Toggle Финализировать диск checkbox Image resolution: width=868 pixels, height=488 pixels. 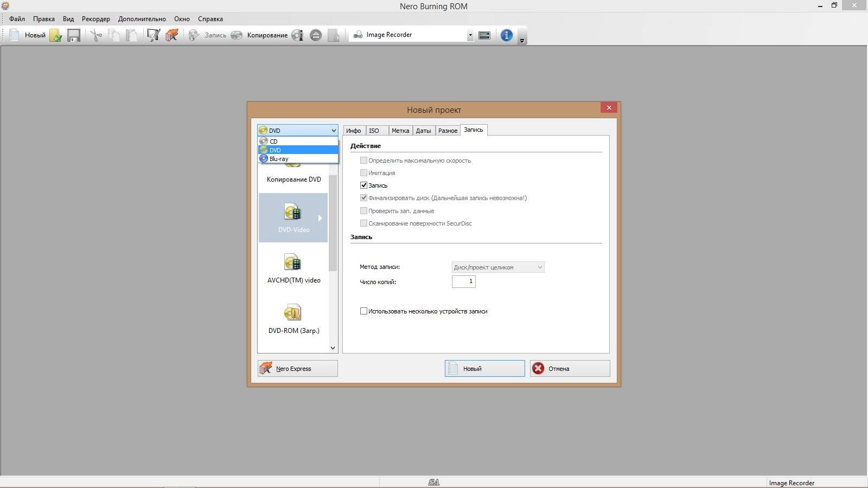coord(363,198)
